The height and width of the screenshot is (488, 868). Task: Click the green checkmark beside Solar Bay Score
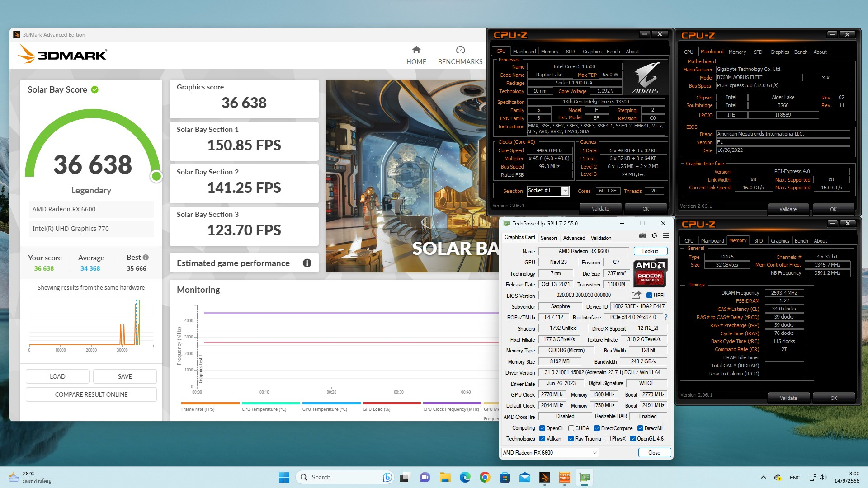point(94,89)
